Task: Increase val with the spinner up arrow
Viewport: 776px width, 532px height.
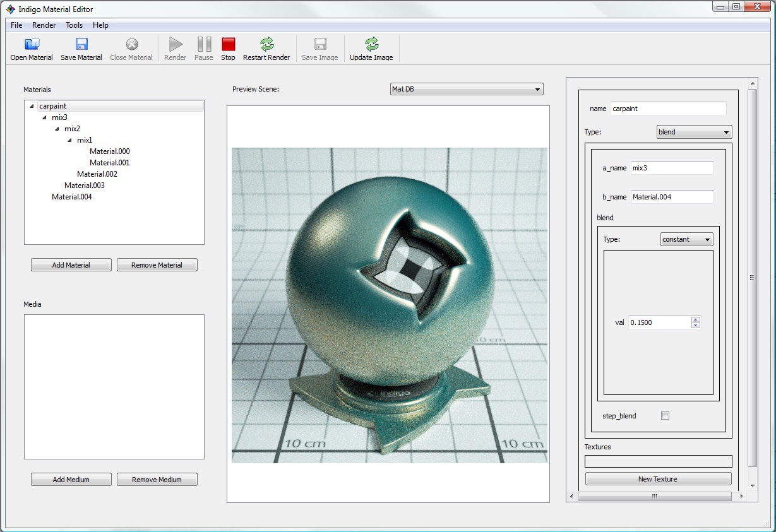Action: point(696,319)
